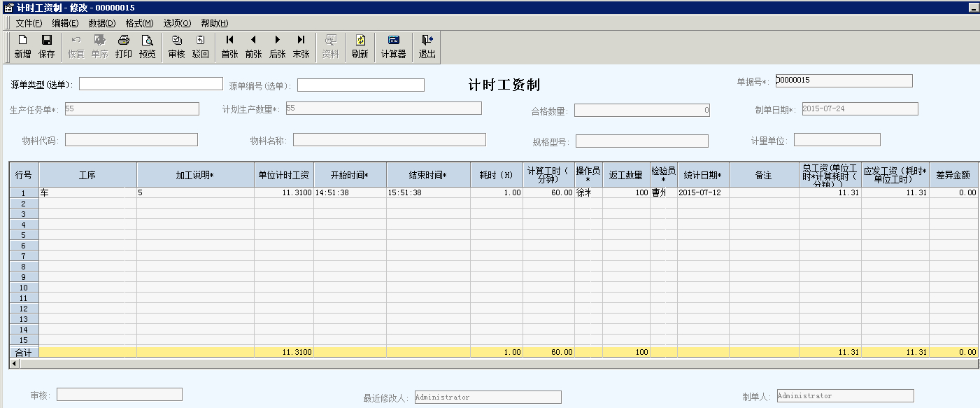Click the 备注 column header
Viewport: 980px width, 408px height.
tap(764, 175)
